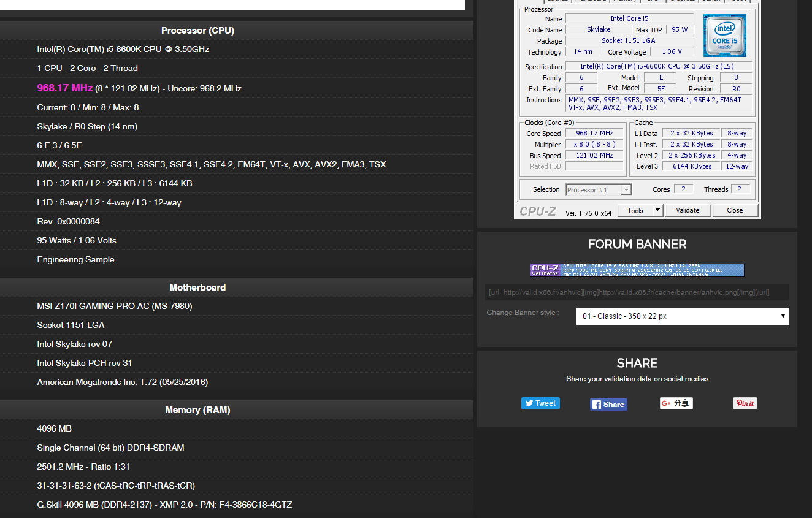Select the Memory (RAM) section header
Viewport: 812px width, 518px height.
(197, 410)
